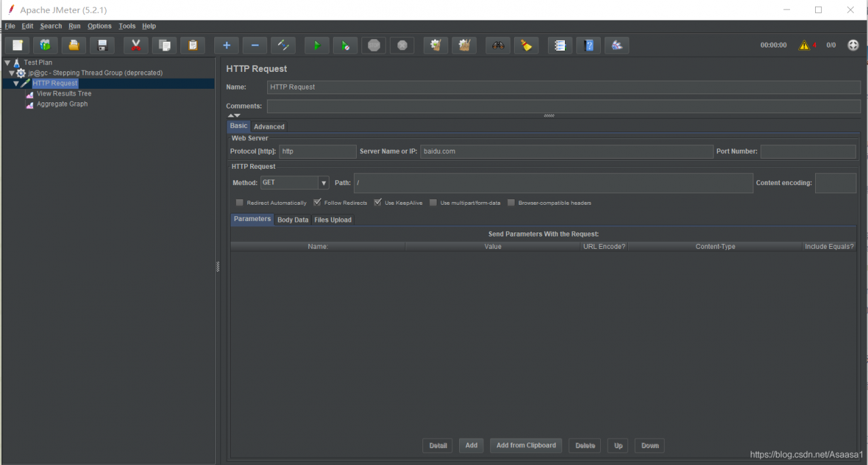Save the test plan with the floppy icon

tap(102, 45)
